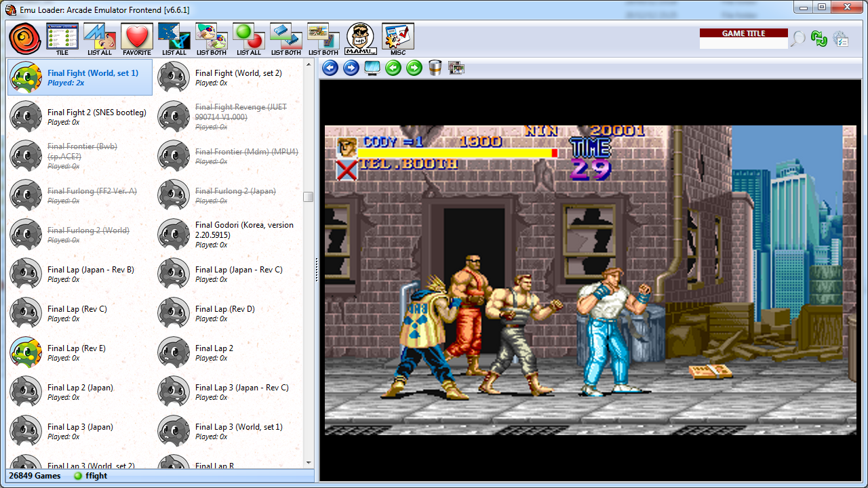Click the green status light beside ffight

tap(78, 476)
